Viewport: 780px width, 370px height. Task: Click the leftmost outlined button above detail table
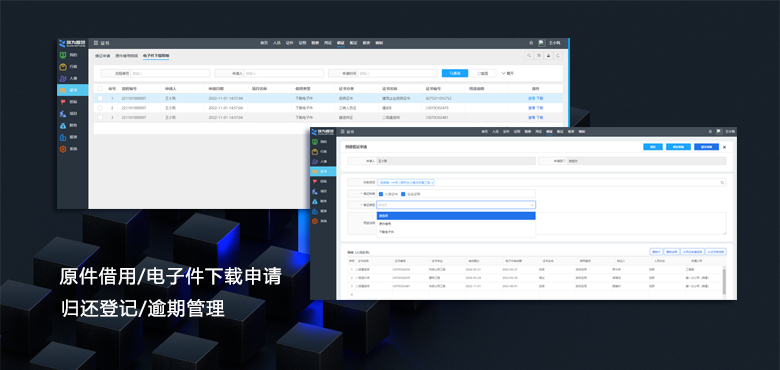656,252
